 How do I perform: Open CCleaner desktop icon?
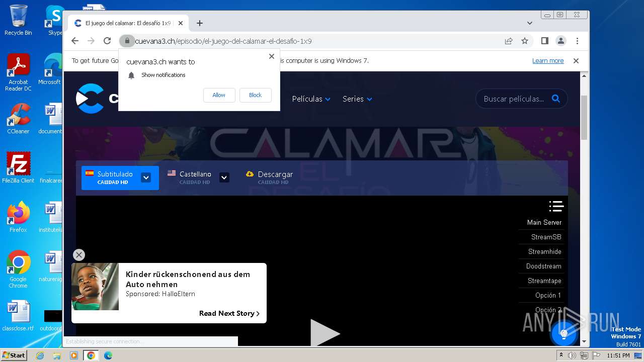click(x=18, y=118)
